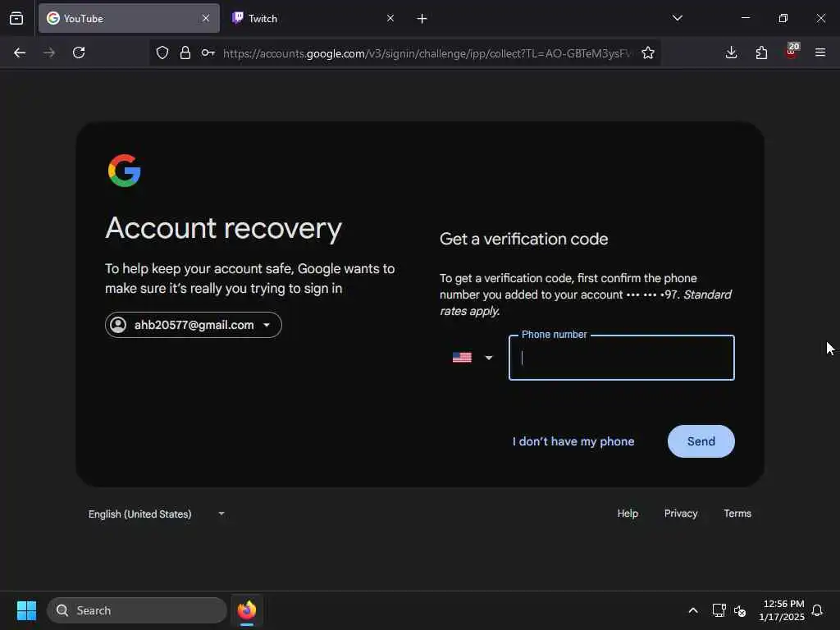Bookmark this page with the star
This screenshot has width=840, height=630.
pyautogui.click(x=648, y=52)
